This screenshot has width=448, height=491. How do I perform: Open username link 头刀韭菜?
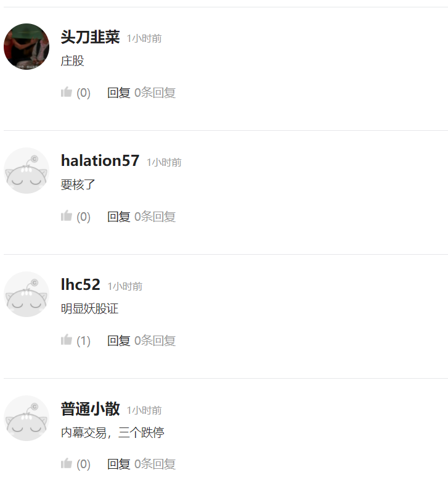(x=90, y=37)
